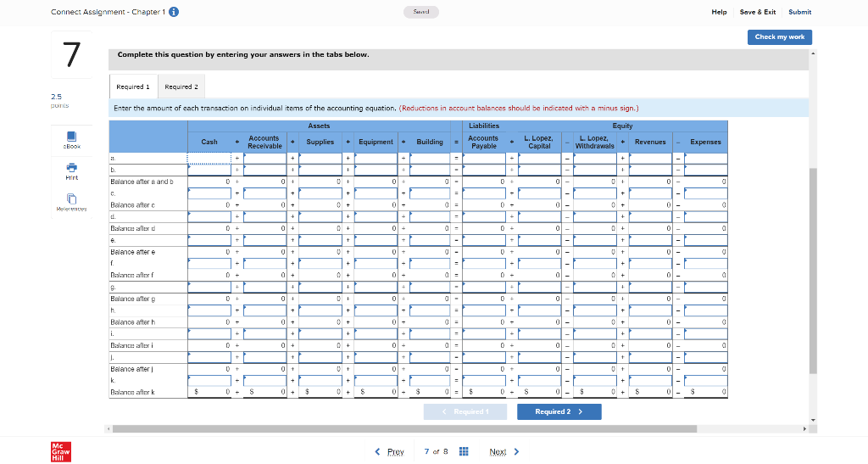This screenshot has width=868, height=464.
Task: Select the Expenses field in row i
Action: 706,334
